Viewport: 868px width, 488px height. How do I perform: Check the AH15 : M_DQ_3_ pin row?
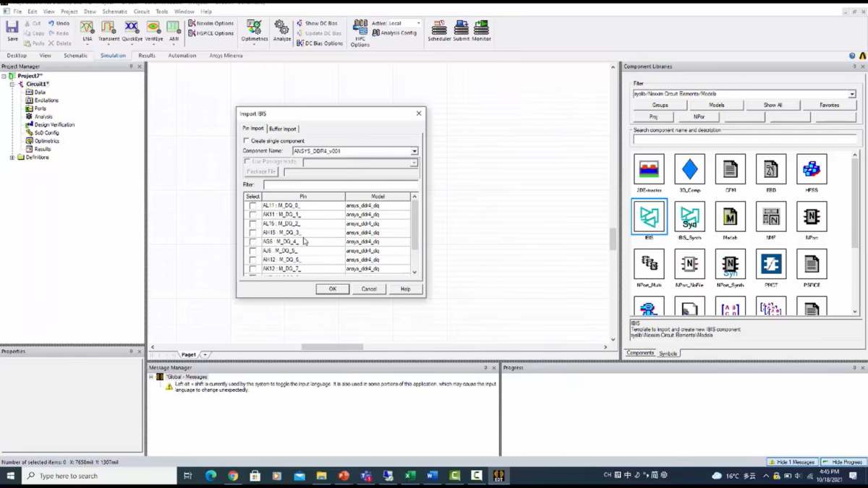(252, 233)
